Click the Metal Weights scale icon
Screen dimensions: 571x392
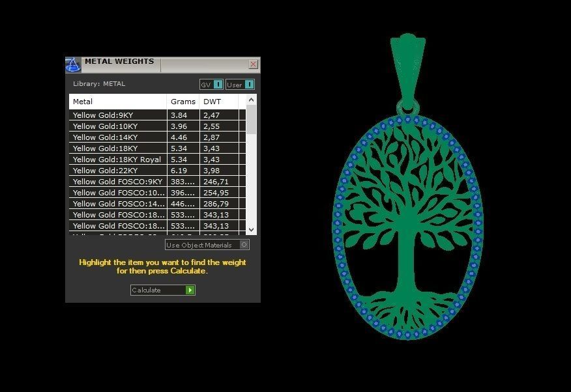73,64
